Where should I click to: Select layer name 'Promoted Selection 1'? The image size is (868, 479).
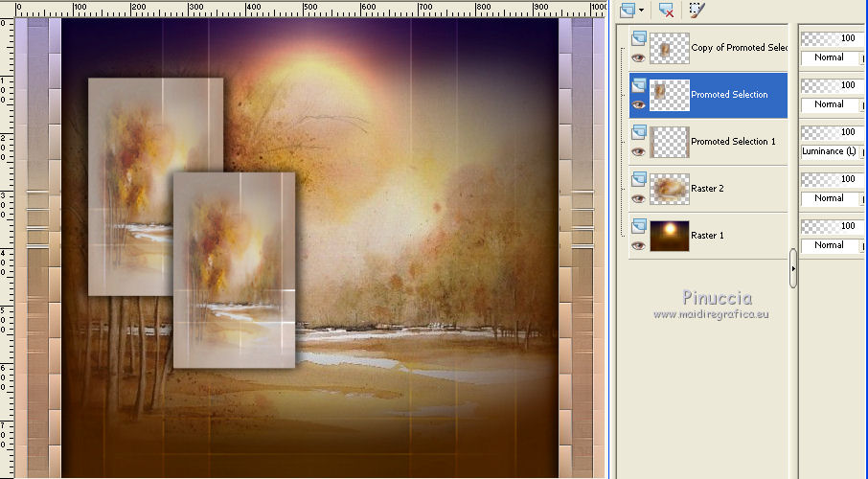733,142
